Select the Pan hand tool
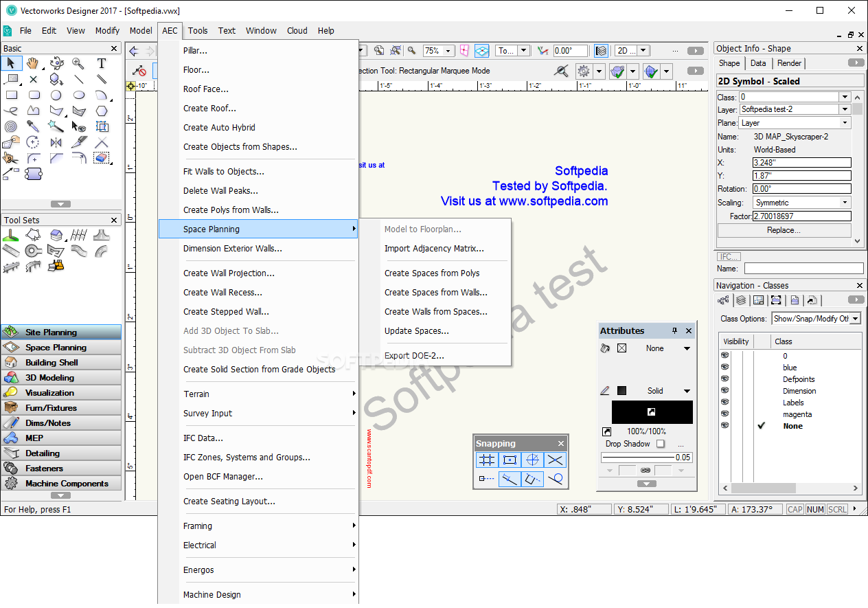 pos(33,63)
